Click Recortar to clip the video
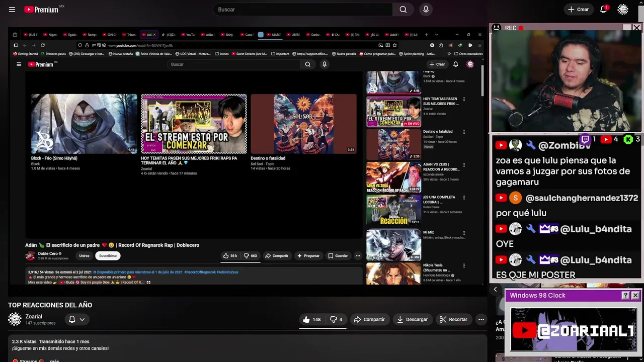 pyautogui.click(x=453, y=319)
